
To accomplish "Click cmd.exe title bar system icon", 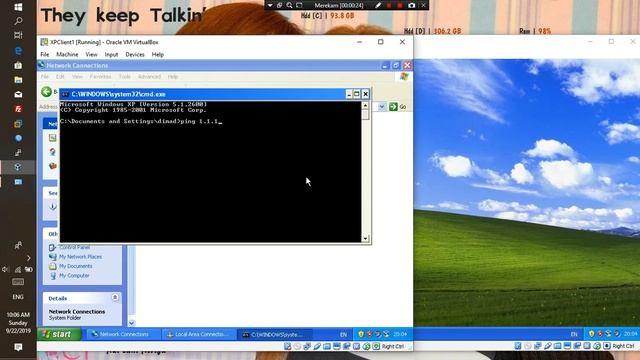I will tap(65, 94).
